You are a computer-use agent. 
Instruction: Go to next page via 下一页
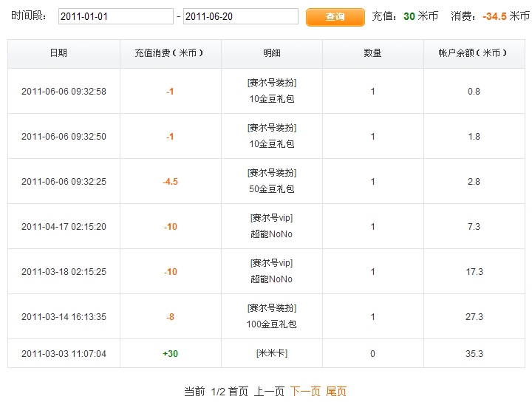(x=305, y=392)
